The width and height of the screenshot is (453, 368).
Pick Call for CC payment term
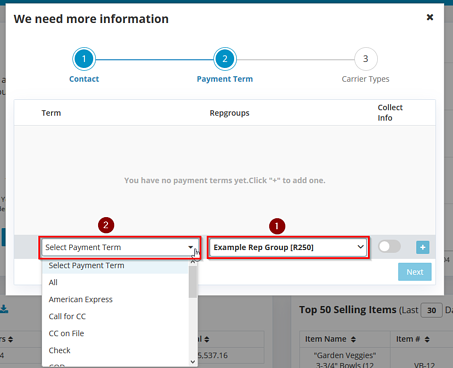(x=115, y=317)
